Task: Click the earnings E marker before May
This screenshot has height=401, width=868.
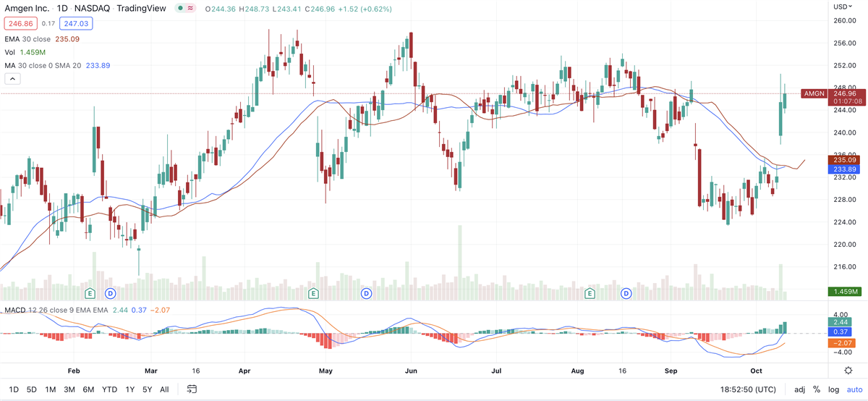Action: pyautogui.click(x=314, y=293)
